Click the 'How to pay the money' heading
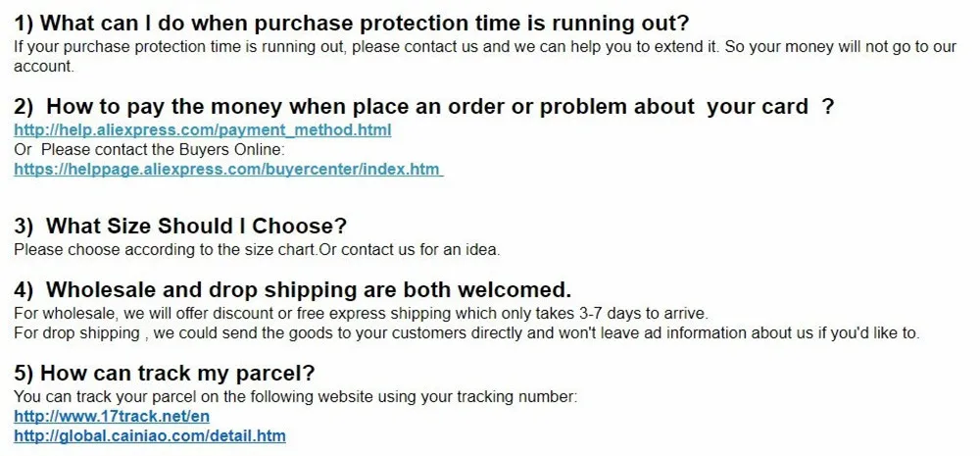 pyautogui.click(x=423, y=106)
